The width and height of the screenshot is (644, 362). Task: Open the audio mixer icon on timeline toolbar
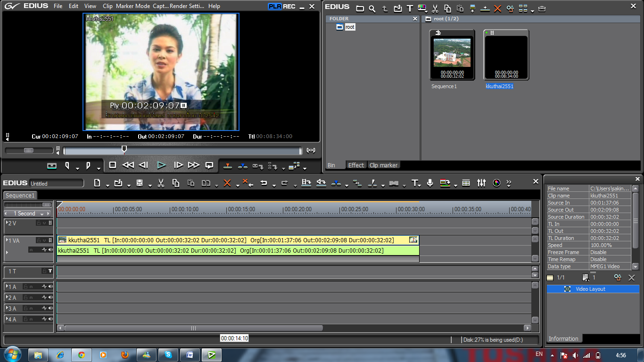point(481,183)
